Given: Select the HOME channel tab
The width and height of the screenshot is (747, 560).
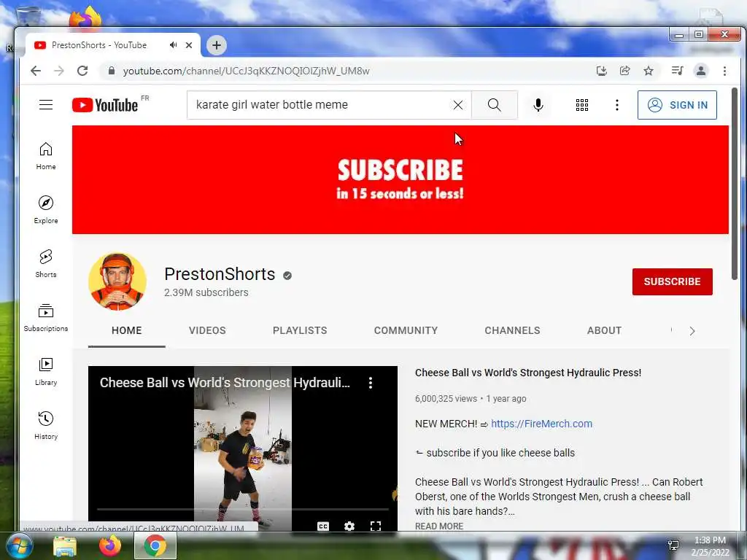Looking at the screenshot, I should pyautogui.click(x=127, y=330).
